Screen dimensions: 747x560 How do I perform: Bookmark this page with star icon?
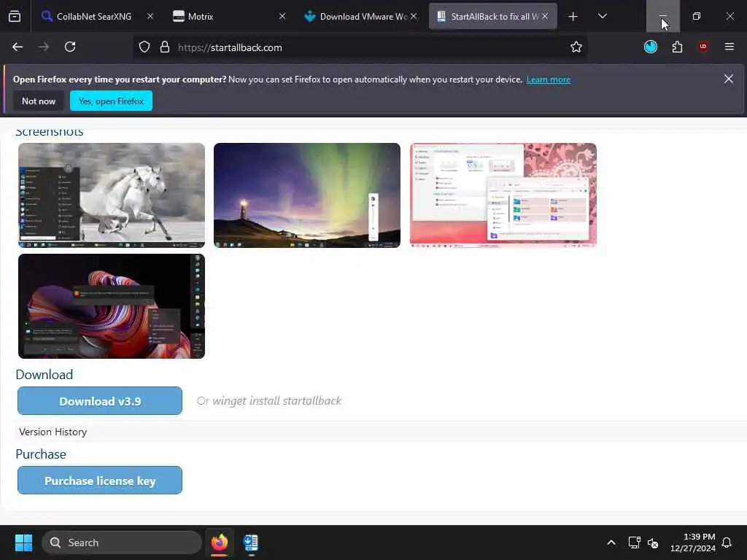pos(576,47)
